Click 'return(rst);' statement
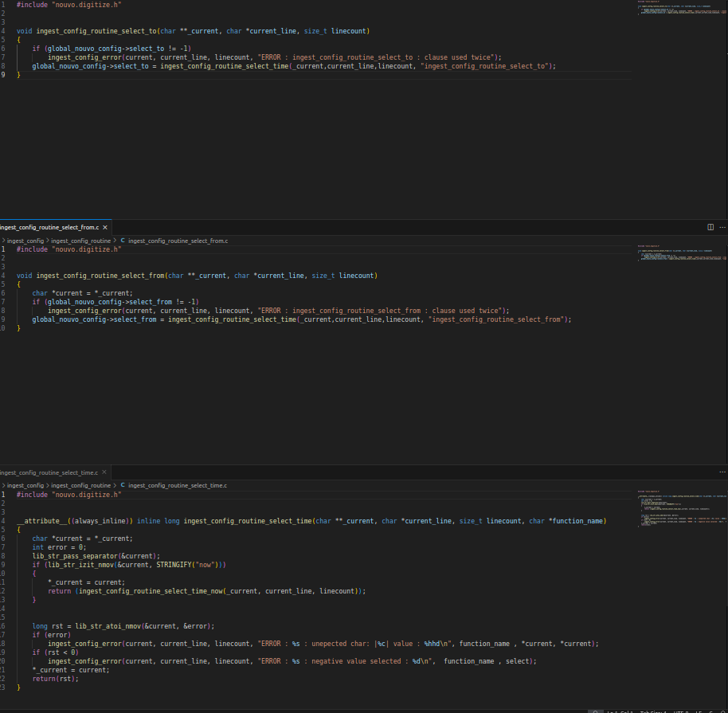 (55, 679)
